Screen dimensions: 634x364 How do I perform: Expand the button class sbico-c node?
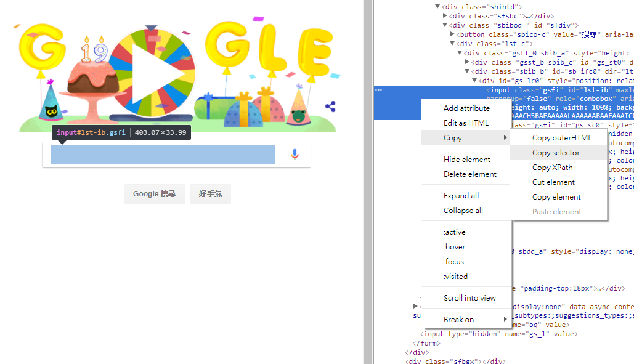coord(452,34)
